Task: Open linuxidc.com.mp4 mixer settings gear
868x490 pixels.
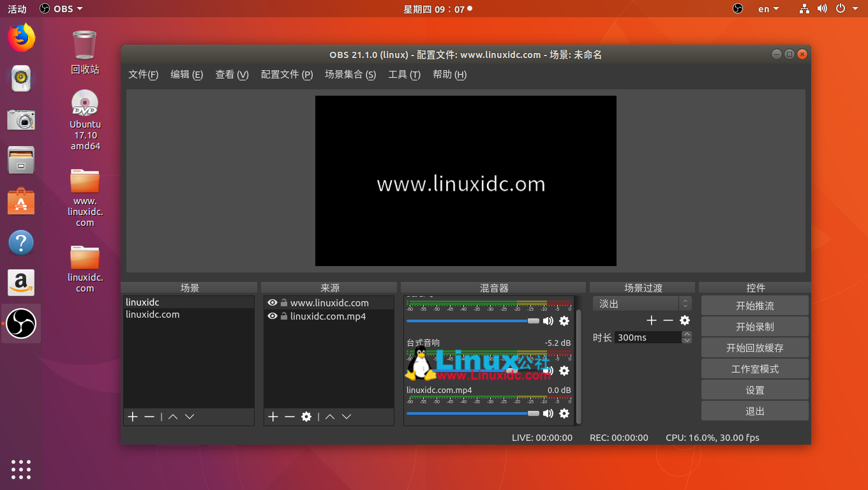Action: click(564, 413)
